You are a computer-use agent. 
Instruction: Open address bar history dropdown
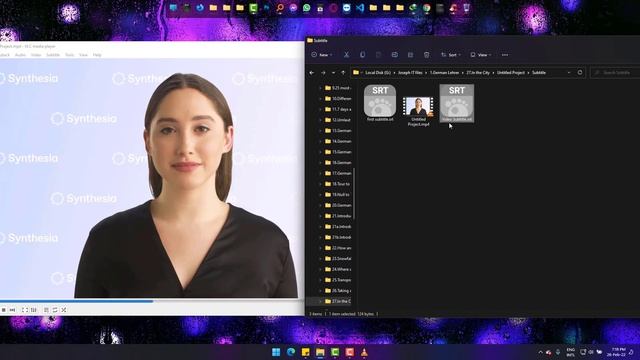click(569, 73)
